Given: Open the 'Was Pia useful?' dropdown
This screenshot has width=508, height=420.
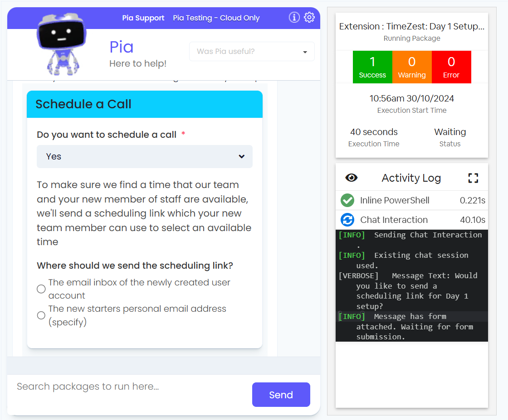Looking at the screenshot, I should [x=252, y=52].
